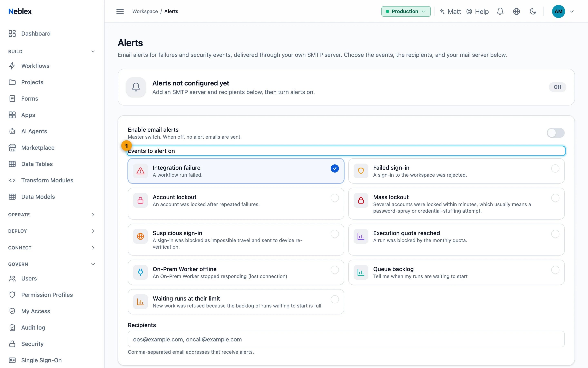Collapse the BUILD sidebar section
The width and height of the screenshot is (588, 368).
click(x=93, y=52)
